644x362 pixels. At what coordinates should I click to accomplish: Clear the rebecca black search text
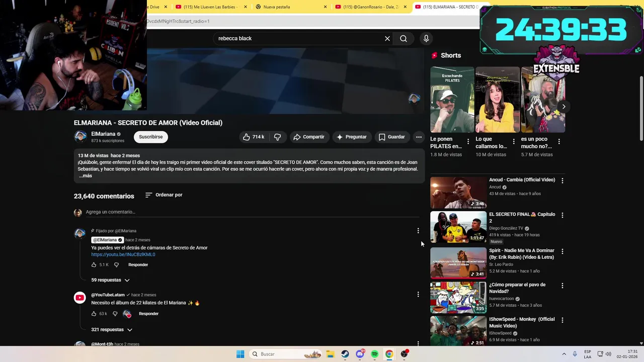coord(387,38)
